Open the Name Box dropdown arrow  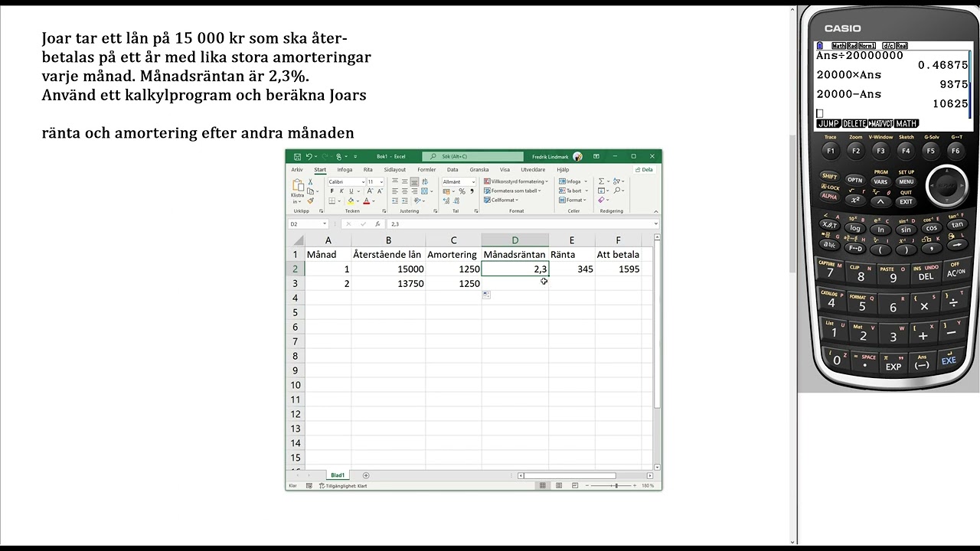point(325,223)
